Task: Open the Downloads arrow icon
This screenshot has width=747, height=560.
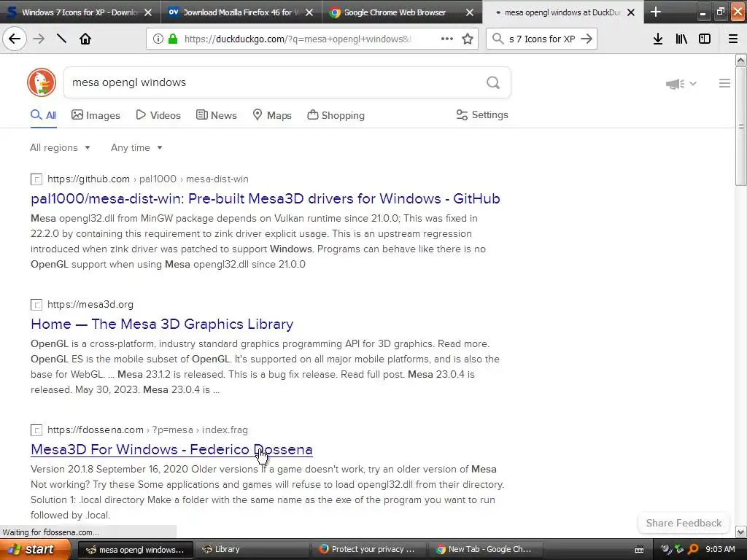Action: [658, 39]
